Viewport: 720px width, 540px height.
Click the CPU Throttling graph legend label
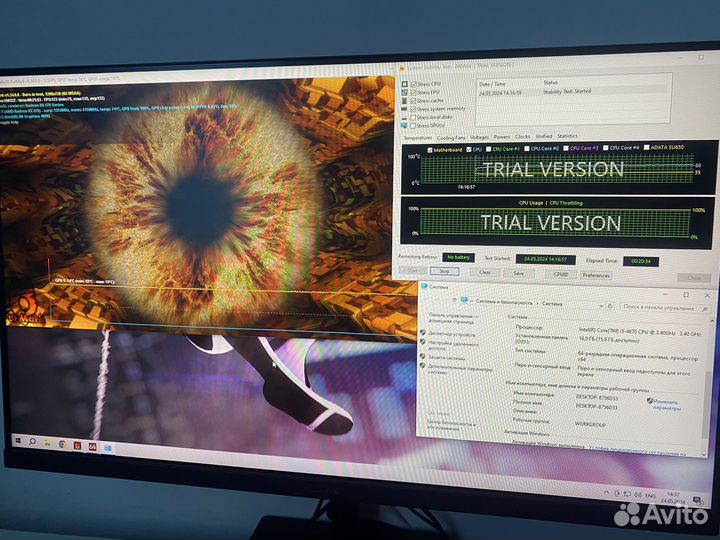click(566, 202)
